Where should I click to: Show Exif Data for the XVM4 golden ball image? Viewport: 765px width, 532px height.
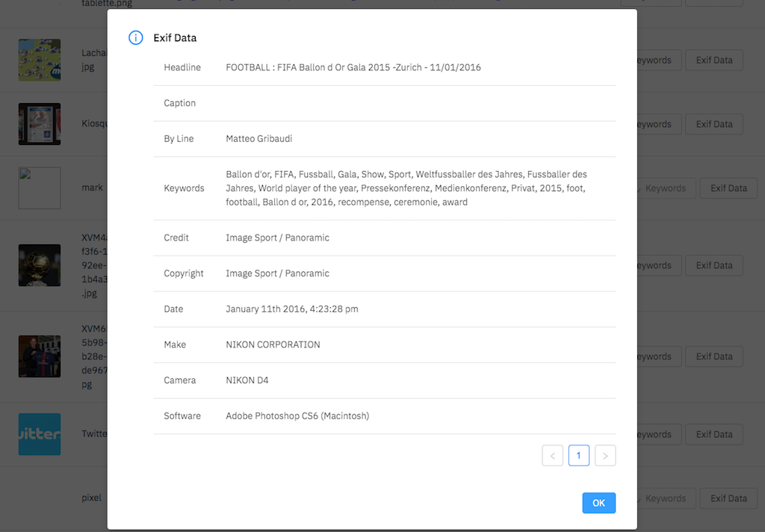tap(713, 265)
